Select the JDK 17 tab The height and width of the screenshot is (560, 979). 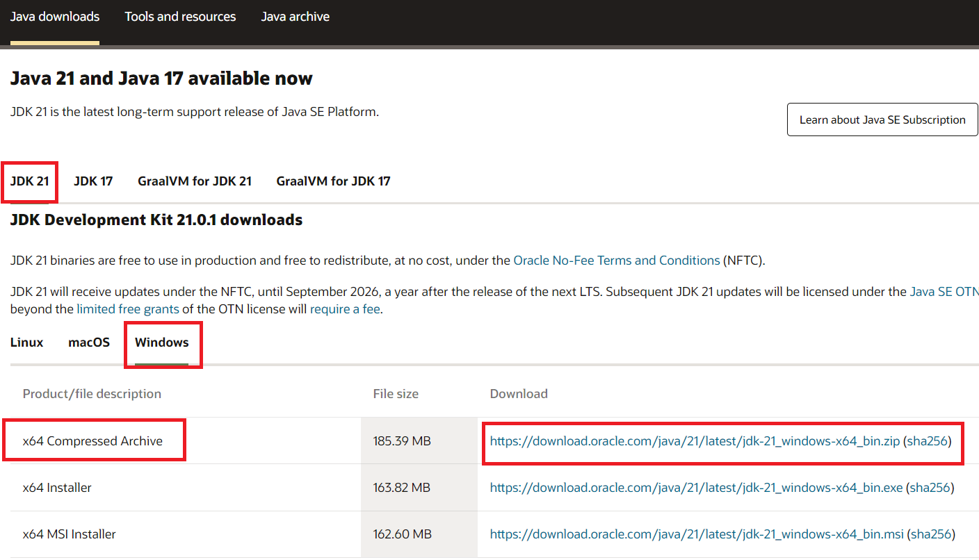[93, 181]
